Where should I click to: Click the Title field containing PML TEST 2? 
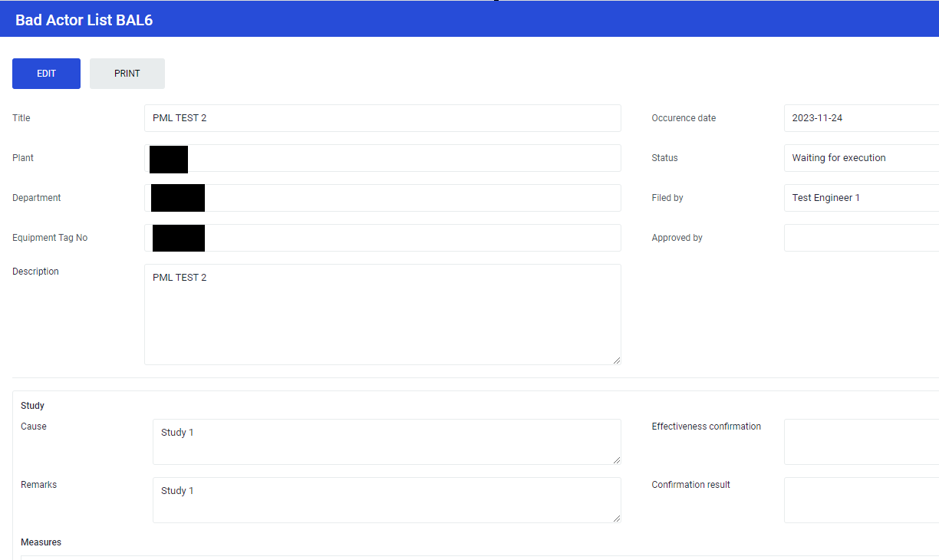click(382, 118)
